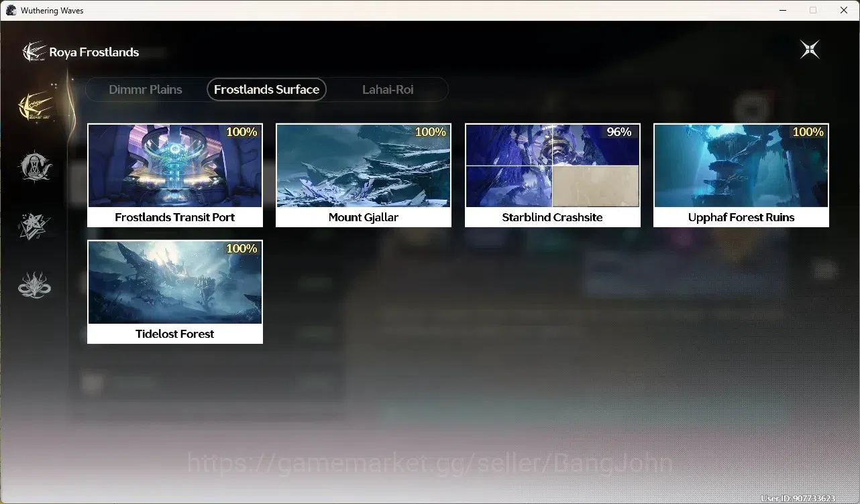Open the Starblind Crashsite area thumbnail
This screenshot has height=504, width=860.
pyautogui.click(x=552, y=166)
